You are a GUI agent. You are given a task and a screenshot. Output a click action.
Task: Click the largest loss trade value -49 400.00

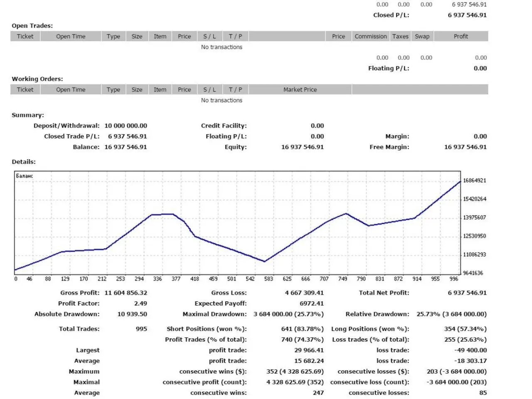tap(470, 350)
